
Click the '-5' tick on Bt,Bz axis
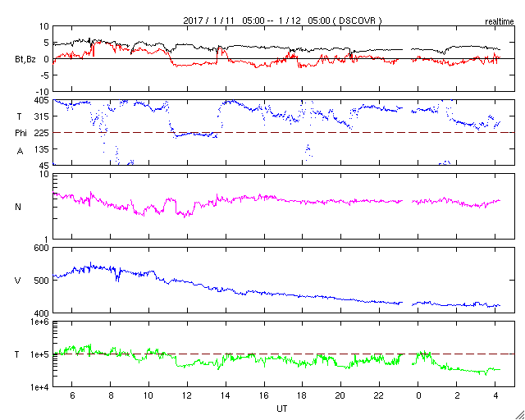tap(44, 75)
